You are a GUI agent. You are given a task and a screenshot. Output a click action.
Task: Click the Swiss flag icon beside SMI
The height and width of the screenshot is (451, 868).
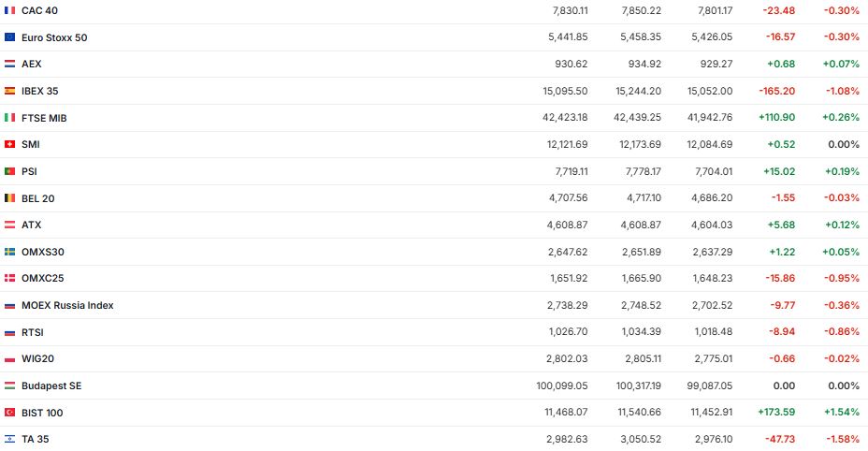(x=10, y=145)
